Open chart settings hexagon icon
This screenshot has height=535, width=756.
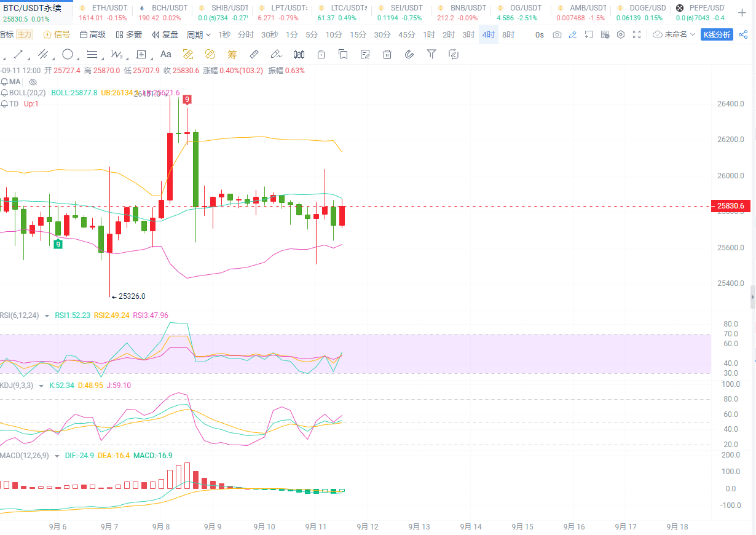point(621,34)
